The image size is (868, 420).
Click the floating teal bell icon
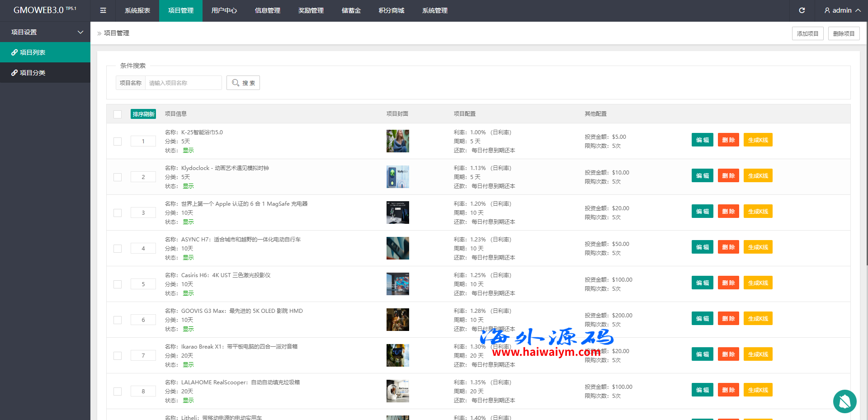(844, 401)
